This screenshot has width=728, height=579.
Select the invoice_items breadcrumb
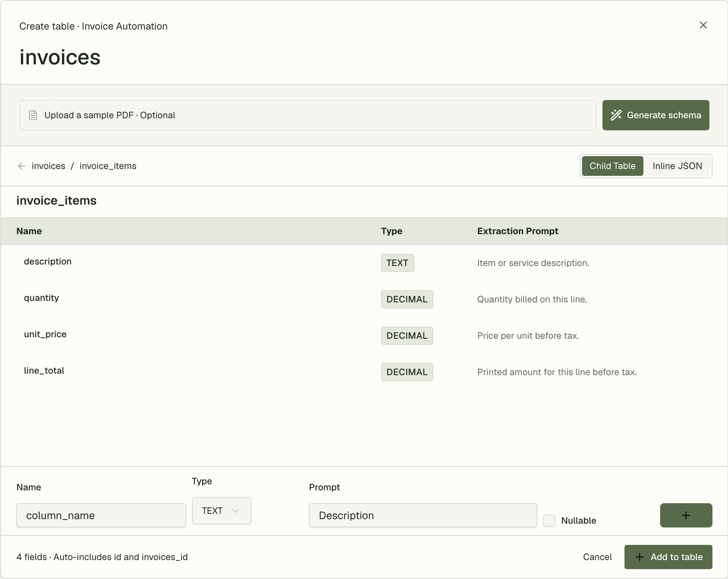tap(108, 166)
